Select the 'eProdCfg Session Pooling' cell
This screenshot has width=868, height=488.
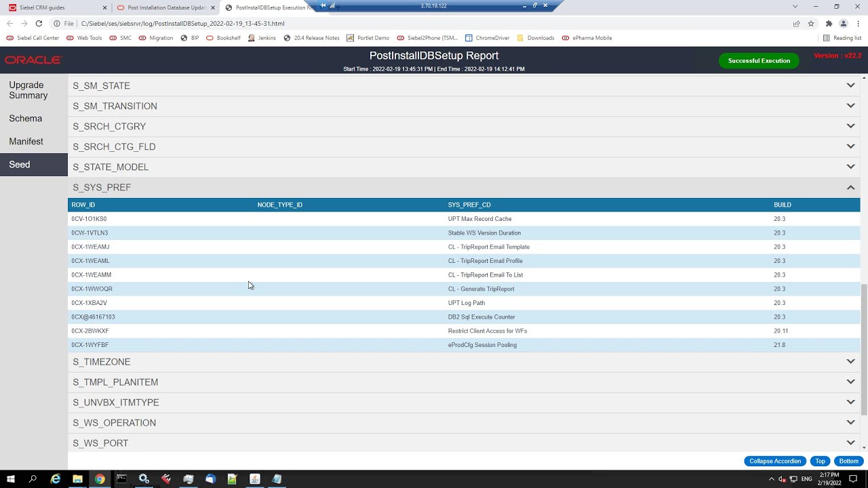(x=482, y=345)
